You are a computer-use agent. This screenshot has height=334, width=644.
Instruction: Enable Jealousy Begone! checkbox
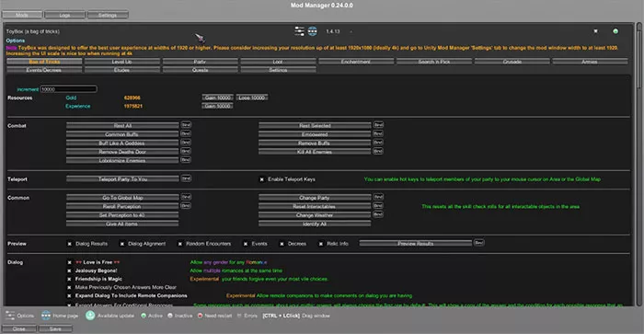[69, 271]
